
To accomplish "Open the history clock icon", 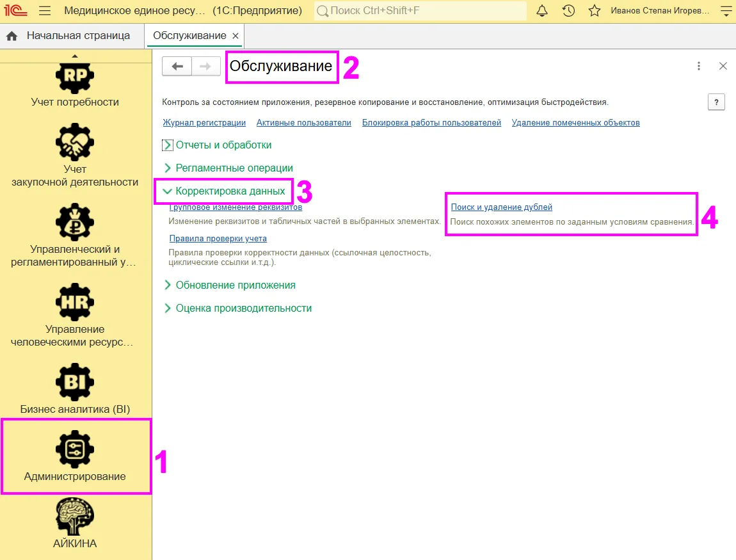I will (x=568, y=11).
